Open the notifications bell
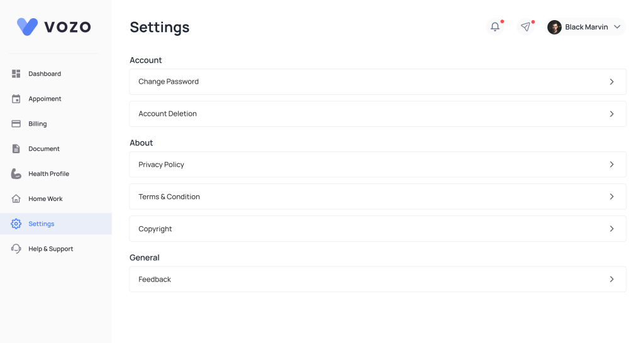The height and width of the screenshot is (343, 644). [496, 27]
